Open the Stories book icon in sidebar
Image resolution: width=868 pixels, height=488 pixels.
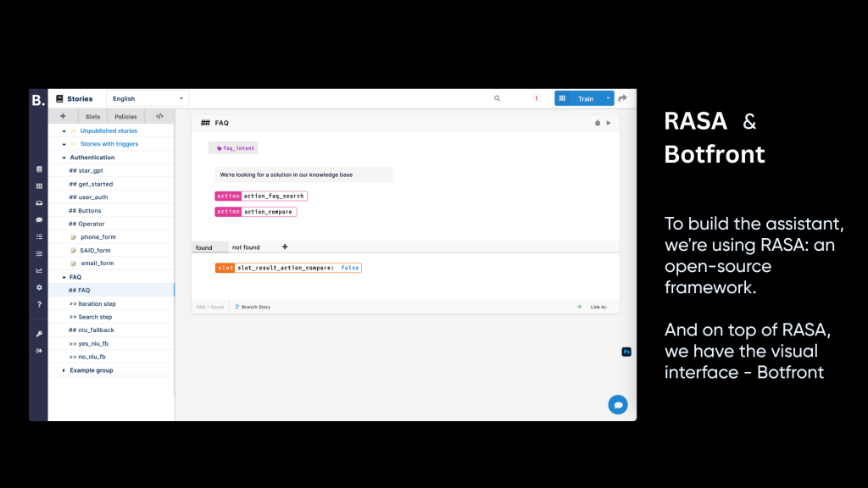point(39,169)
